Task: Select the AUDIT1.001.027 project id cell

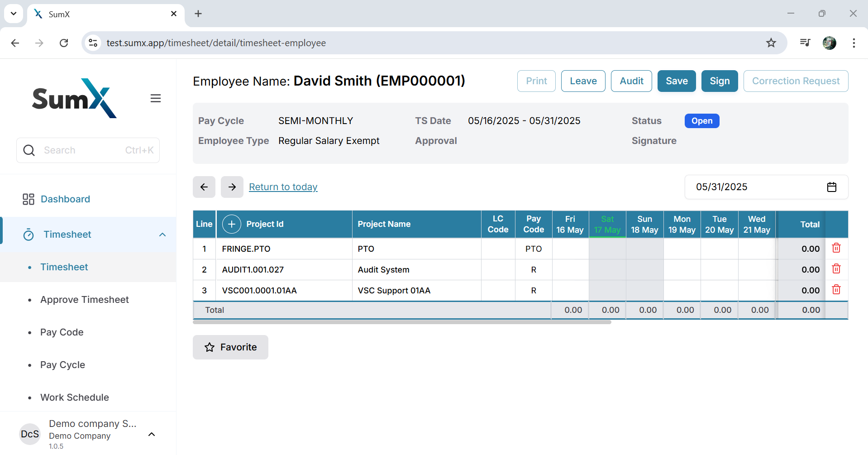Action: point(284,269)
